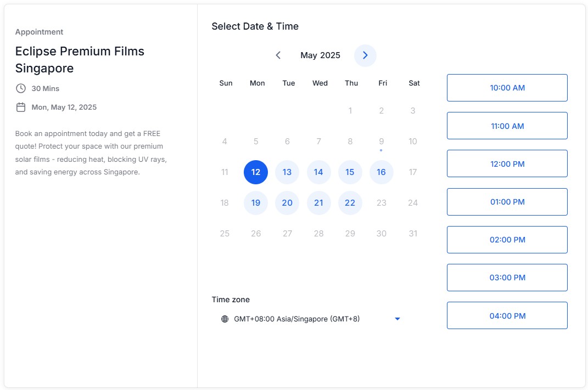Select May 19 on the calendar
588x390 pixels.
256,203
